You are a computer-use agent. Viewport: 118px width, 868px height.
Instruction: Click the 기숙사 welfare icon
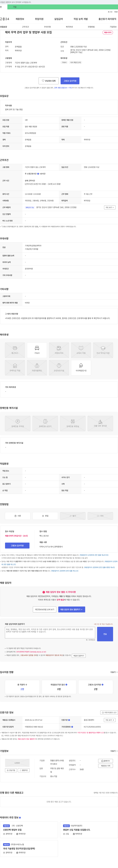[37, 350]
